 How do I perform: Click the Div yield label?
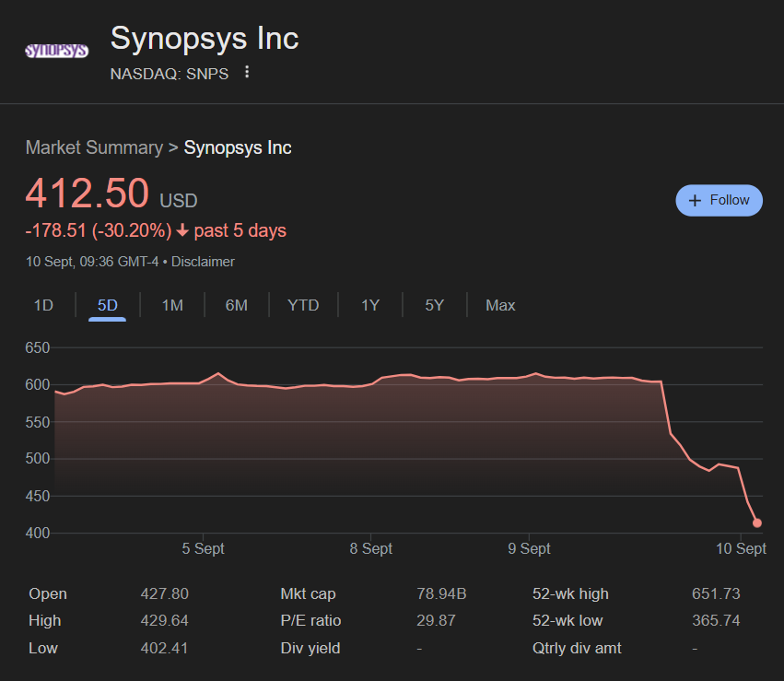(x=310, y=648)
